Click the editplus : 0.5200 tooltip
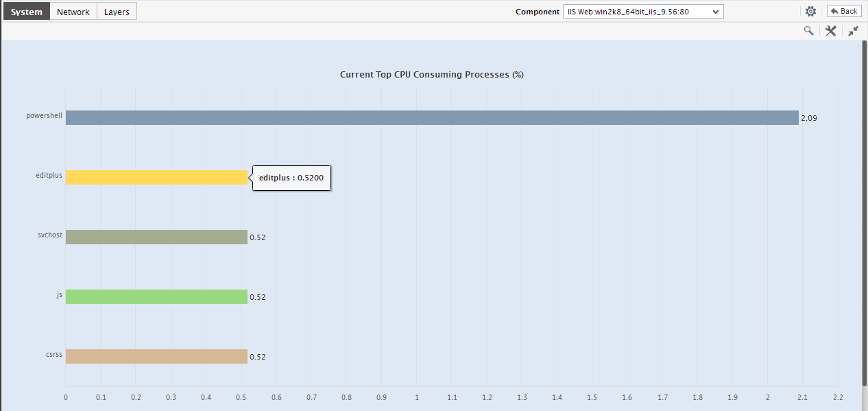Screen dimensions: 868x411 pyautogui.click(x=292, y=178)
